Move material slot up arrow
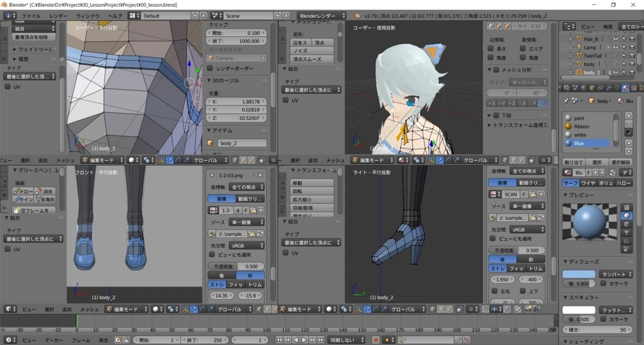Image resolution: width=644 pixels, height=345 pixels. click(x=628, y=143)
